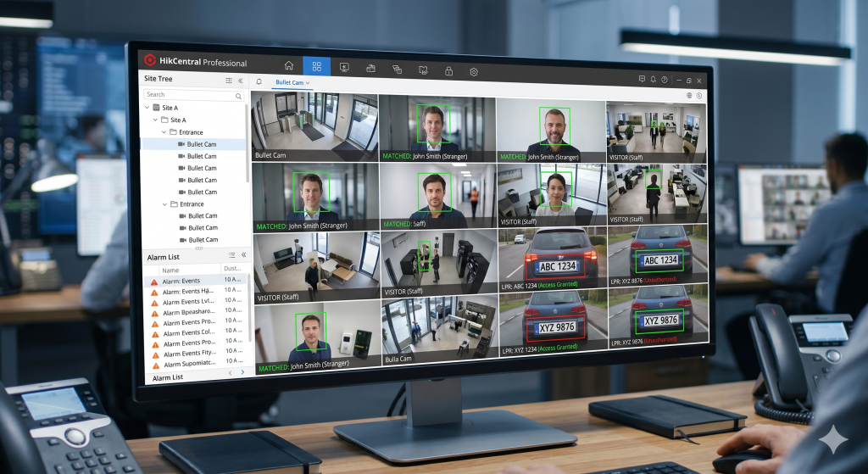Click the HikCentral red hexagon logo
The height and width of the screenshot is (474, 868).
tap(149, 59)
